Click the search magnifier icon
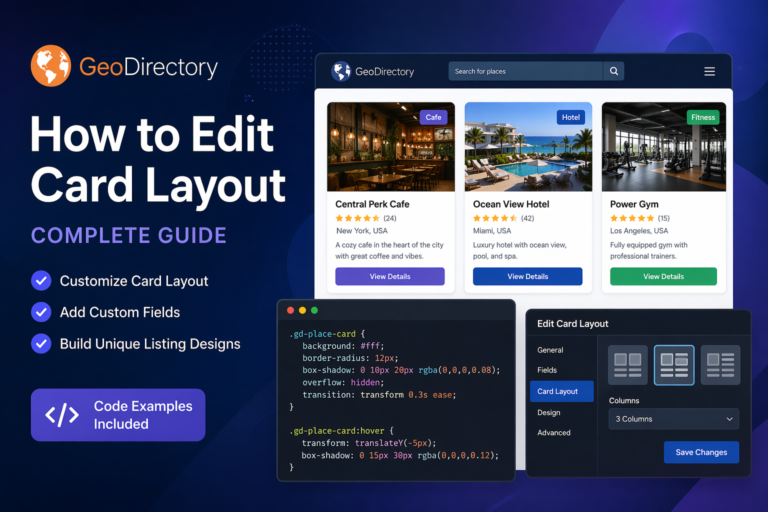The height and width of the screenshot is (512, 768). click(614, 71)
